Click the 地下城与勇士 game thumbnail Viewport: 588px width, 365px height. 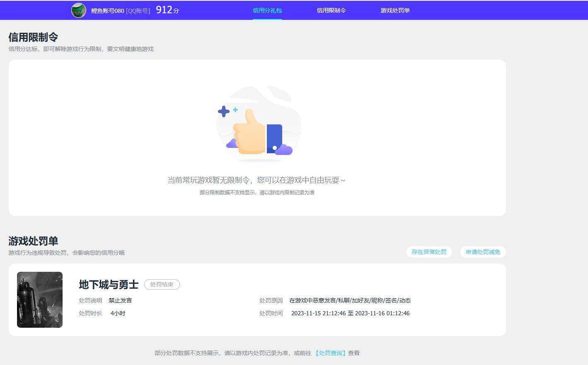[40, 300]
